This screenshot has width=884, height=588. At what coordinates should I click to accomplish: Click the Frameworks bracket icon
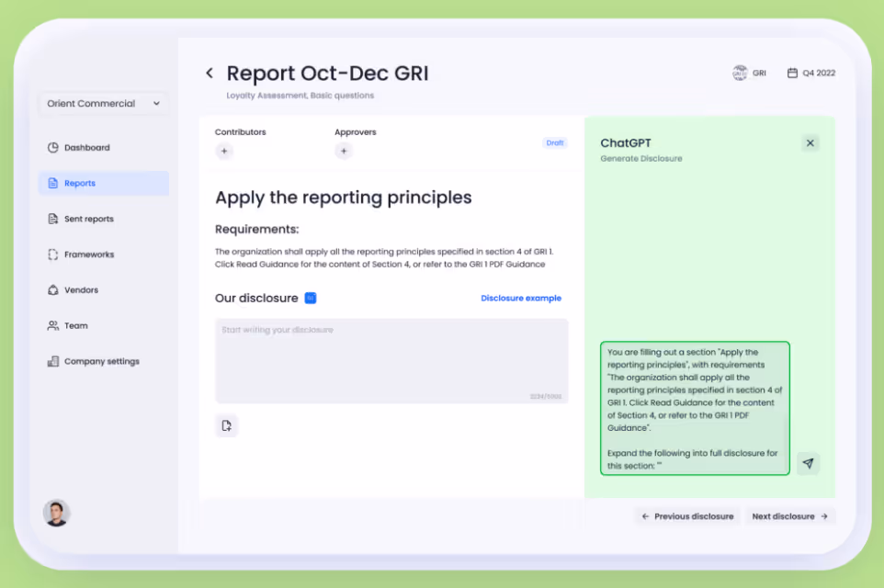point(53,254)
